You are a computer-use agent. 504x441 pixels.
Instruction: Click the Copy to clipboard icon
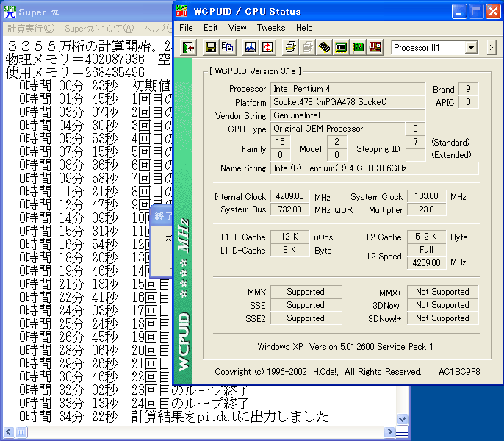(x=228, y=48)
